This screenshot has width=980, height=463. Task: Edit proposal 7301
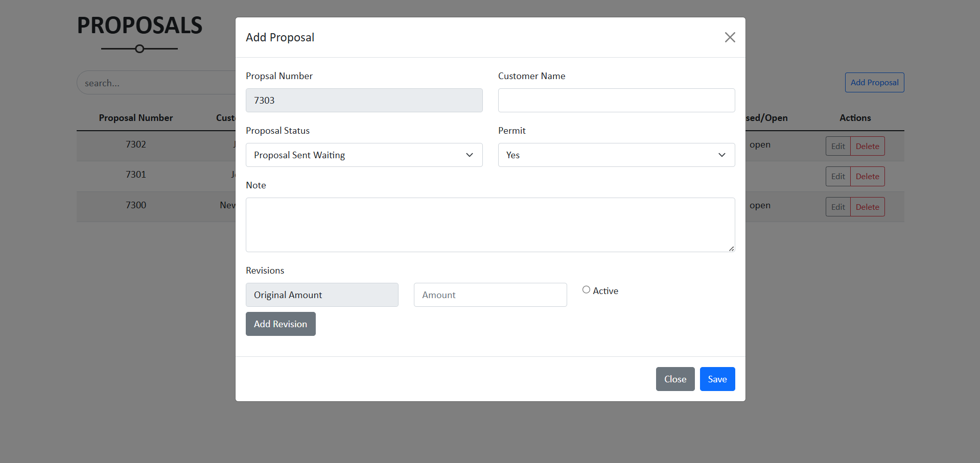point(838,177)
